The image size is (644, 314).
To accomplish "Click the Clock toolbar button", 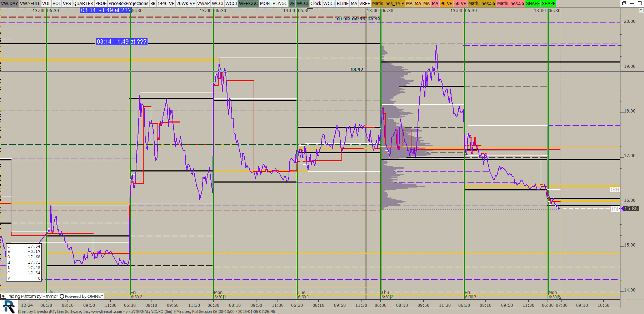I will [316, 3].
